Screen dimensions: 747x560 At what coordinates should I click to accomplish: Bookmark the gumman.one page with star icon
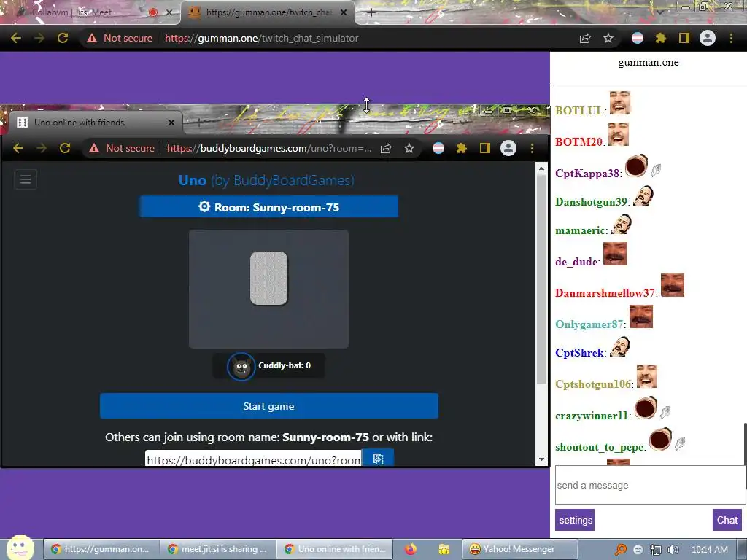coord(608,38)
